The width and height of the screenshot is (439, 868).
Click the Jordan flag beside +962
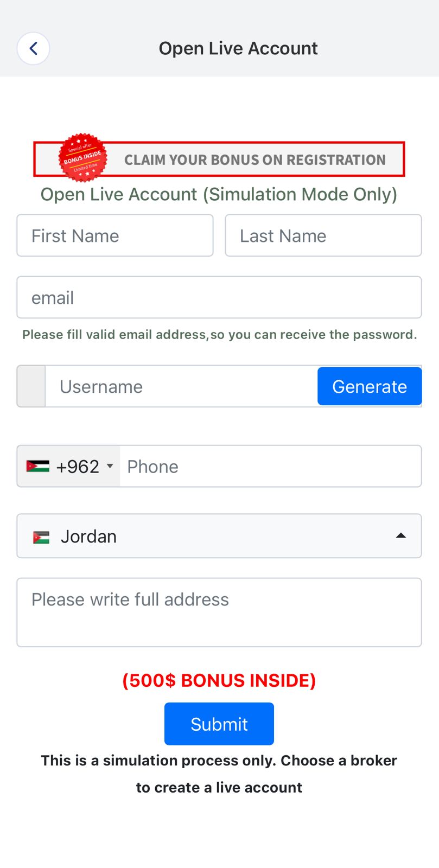pyautogui.click(x=38, y=466)
